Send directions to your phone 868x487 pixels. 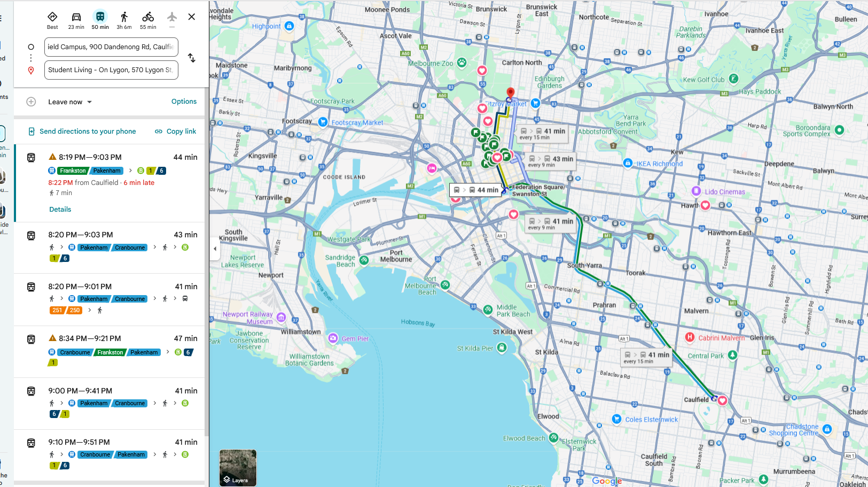[x=82, y=132]
